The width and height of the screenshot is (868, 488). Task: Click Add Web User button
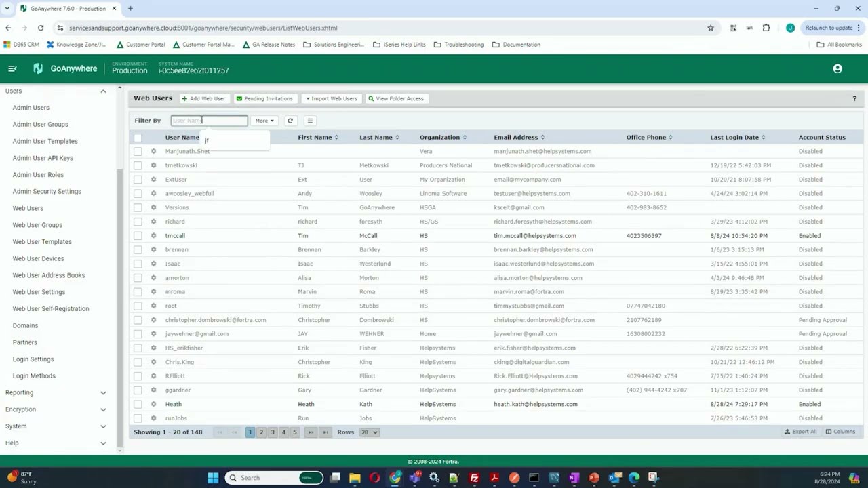(203, 99)
